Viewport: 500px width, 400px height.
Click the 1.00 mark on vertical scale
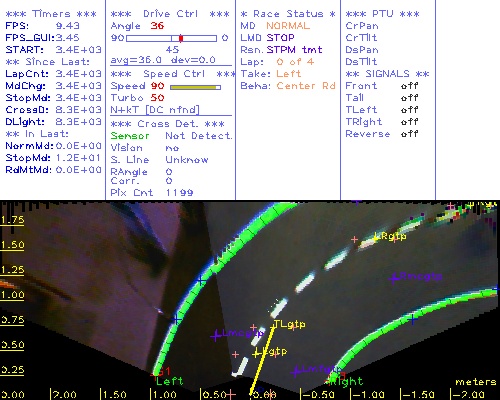pos(12,295)
